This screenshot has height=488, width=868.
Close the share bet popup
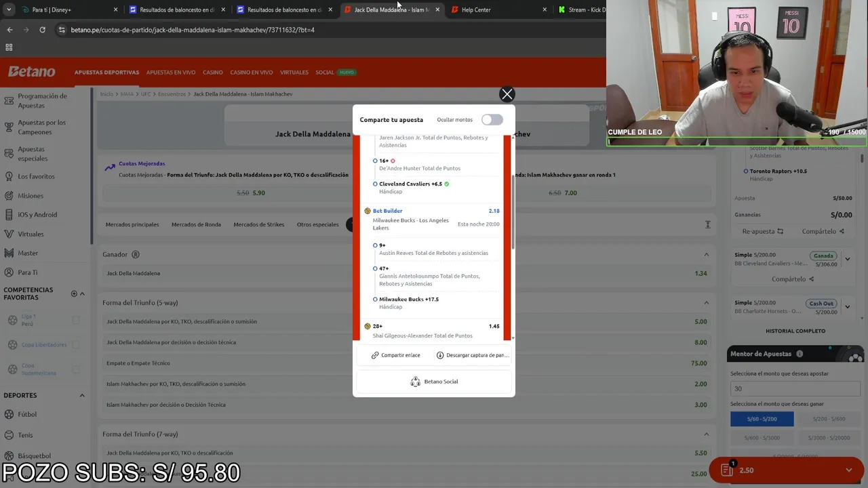tap(507, 94)
